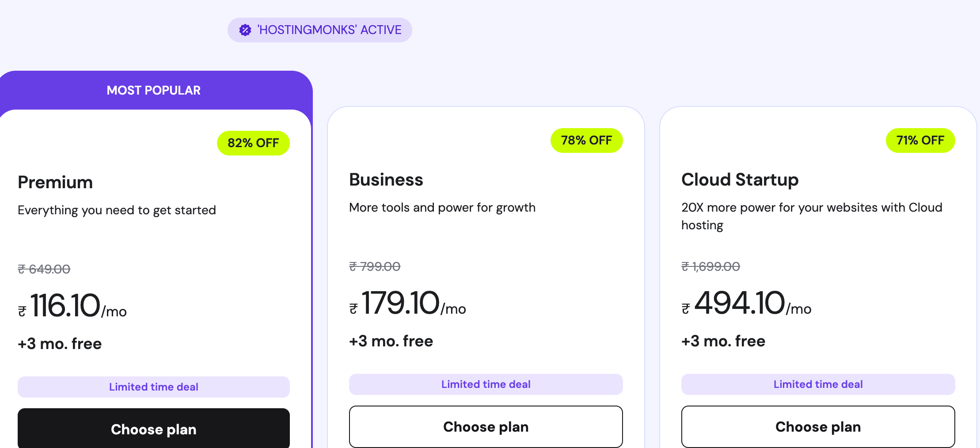Image resolution: width=980 pixels, height=448 pixels.
Task: Click Limited time deal under Cloud Startup
Action: coord(818,384)
